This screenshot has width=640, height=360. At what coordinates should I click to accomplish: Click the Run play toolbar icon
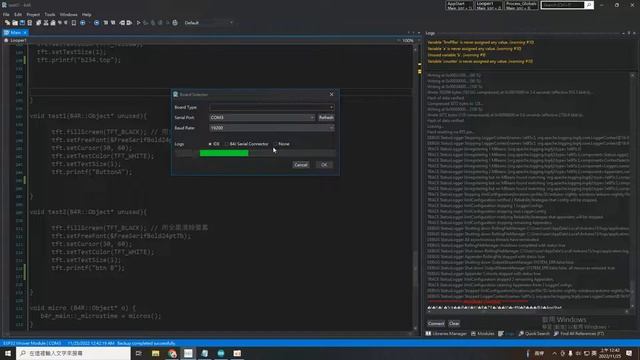(138, 23)
